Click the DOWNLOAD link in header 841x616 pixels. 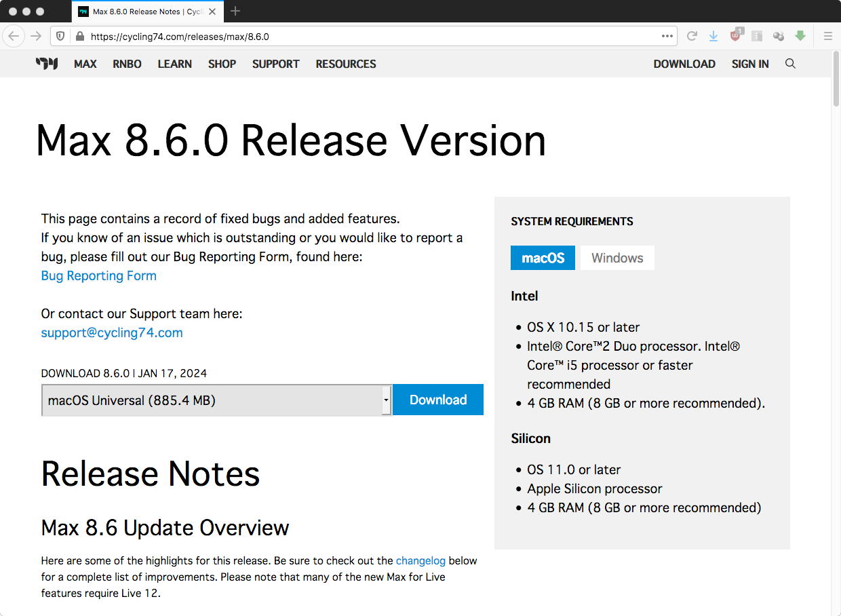point(684,64)
